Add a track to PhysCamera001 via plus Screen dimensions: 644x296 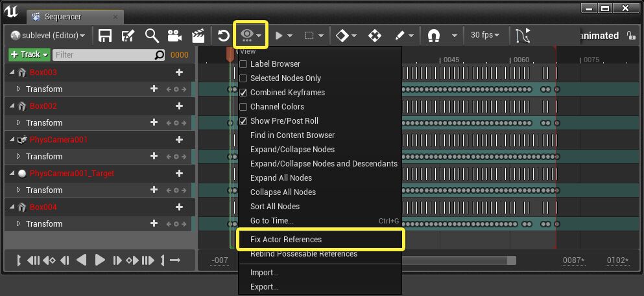[x=179, y=139]
